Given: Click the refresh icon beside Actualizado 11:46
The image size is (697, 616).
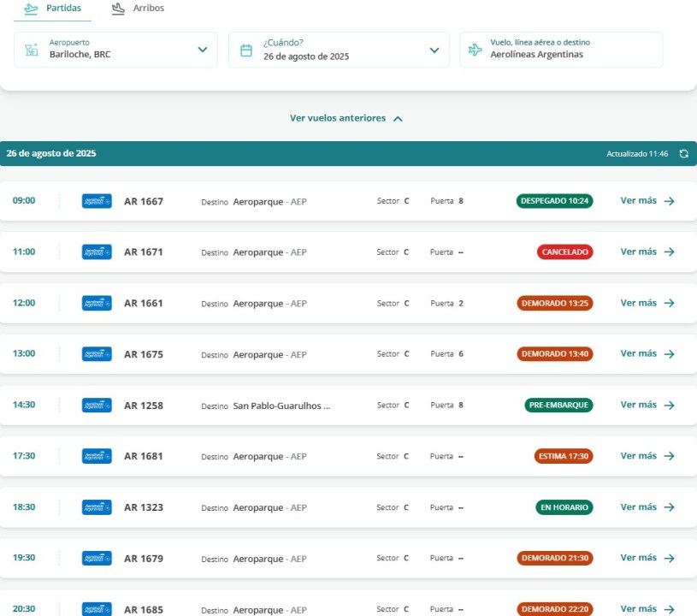Looking at the screenshot, I should click(683, 154).
